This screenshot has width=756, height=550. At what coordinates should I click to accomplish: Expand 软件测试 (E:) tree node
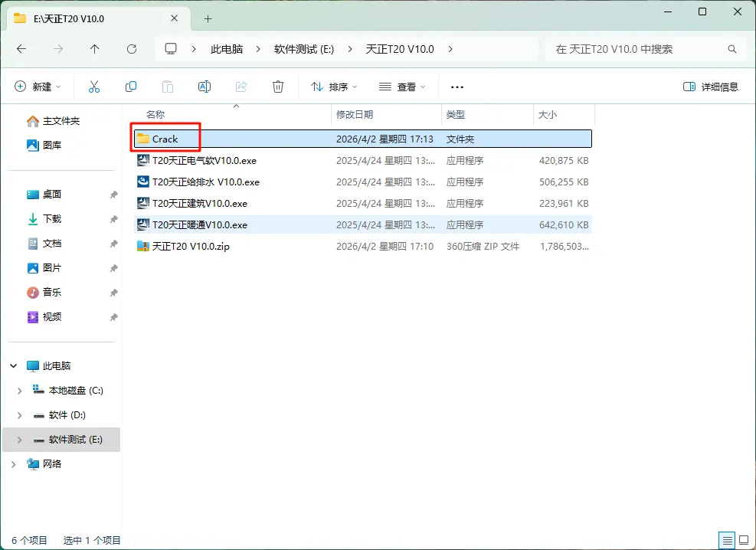pos(19,440)
